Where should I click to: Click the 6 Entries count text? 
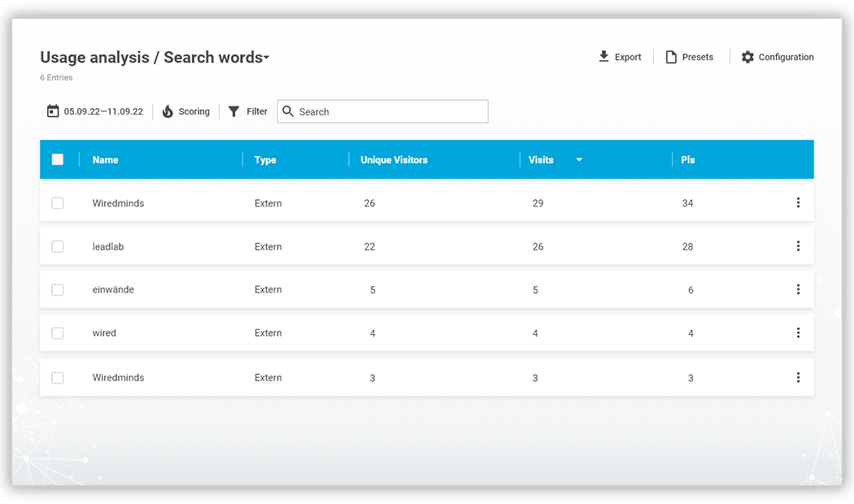tap(56, 77)
